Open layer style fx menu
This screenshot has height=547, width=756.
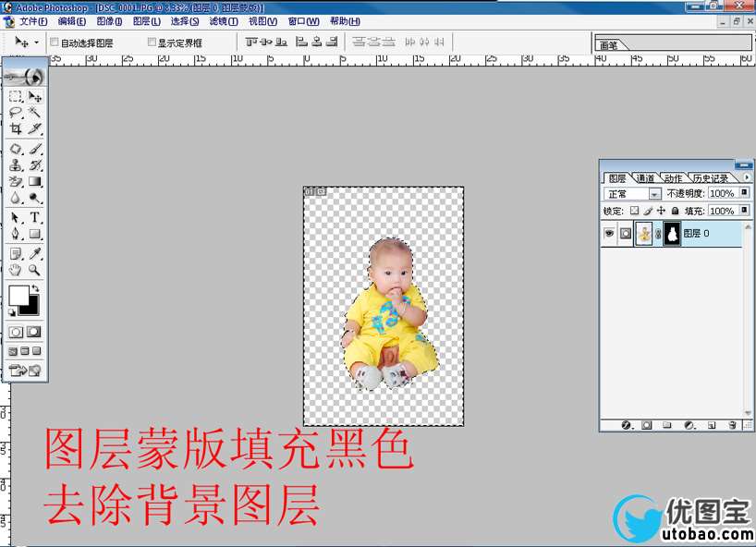(x=627, y=425)
